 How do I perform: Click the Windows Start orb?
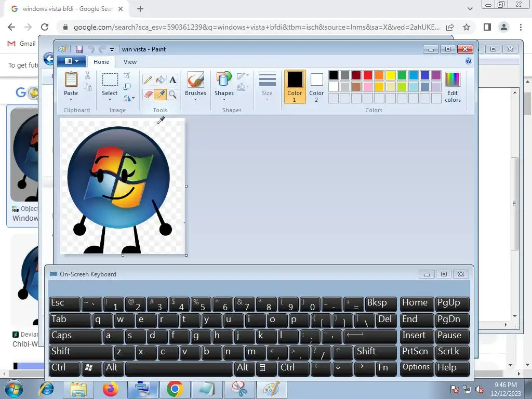14,389
